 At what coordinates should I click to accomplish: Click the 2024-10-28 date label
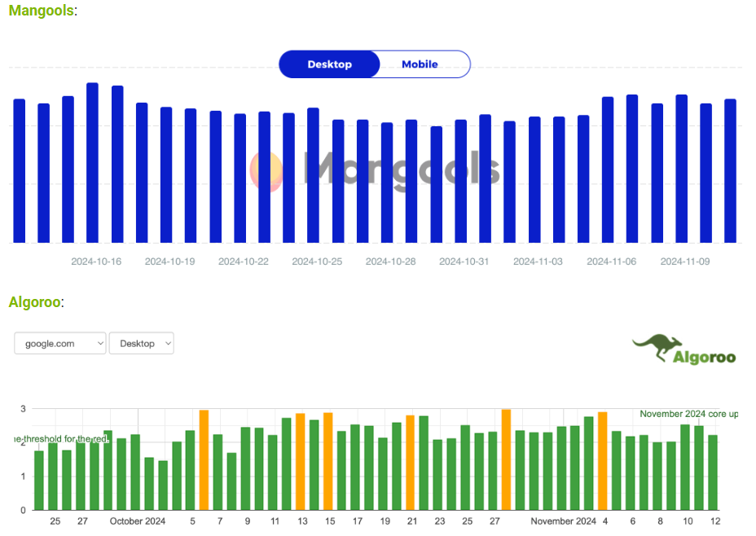tap(390, 261)
